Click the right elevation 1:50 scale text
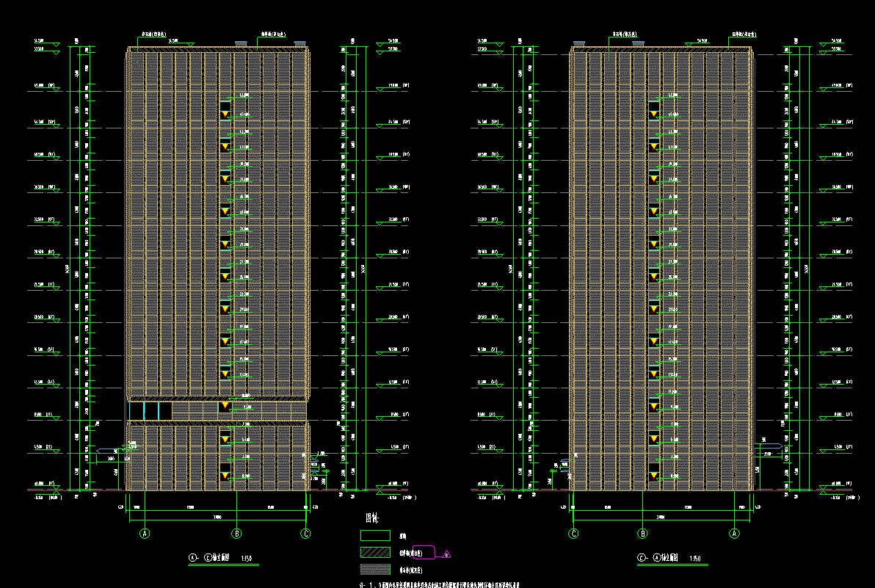Viewport: 875px width, 588px height. [694, 559]
